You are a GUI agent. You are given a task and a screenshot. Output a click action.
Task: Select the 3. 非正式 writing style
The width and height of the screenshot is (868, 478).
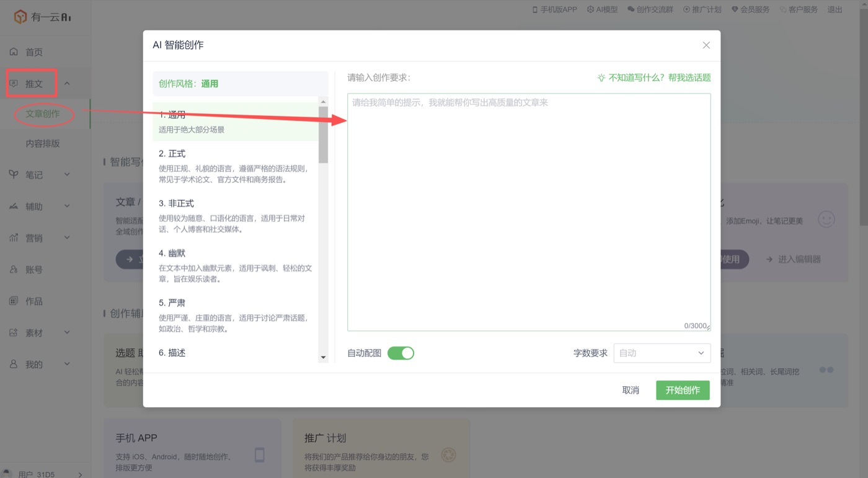(235, 216)
